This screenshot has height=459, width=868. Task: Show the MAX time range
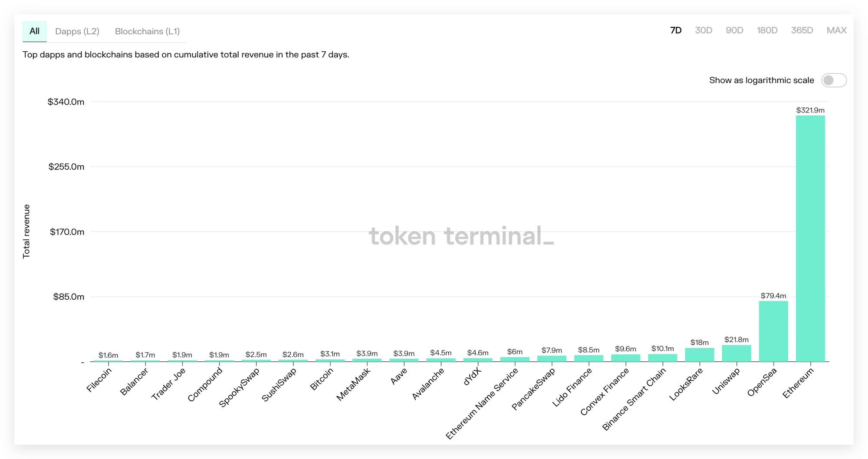[836, 30]
